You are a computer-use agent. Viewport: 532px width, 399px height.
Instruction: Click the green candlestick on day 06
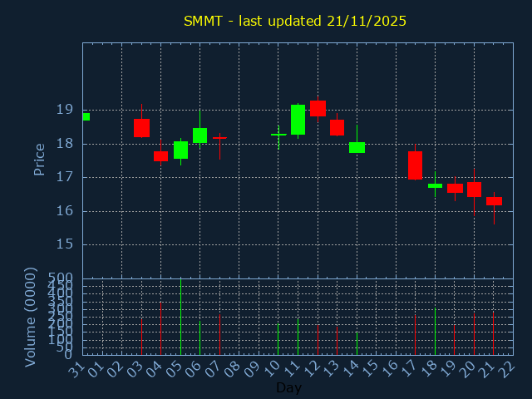pyautogui.click(x=199, y=135)
